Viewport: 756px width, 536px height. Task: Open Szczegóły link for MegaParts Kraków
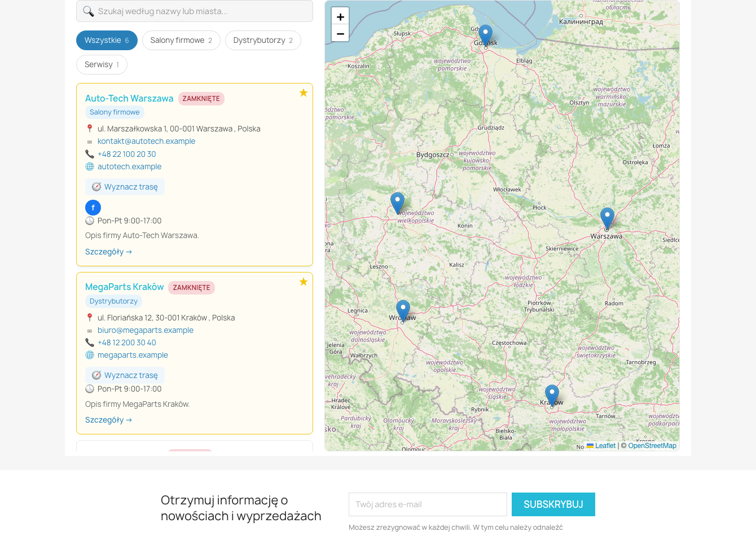pyautogui.click(x=108, y=420)
